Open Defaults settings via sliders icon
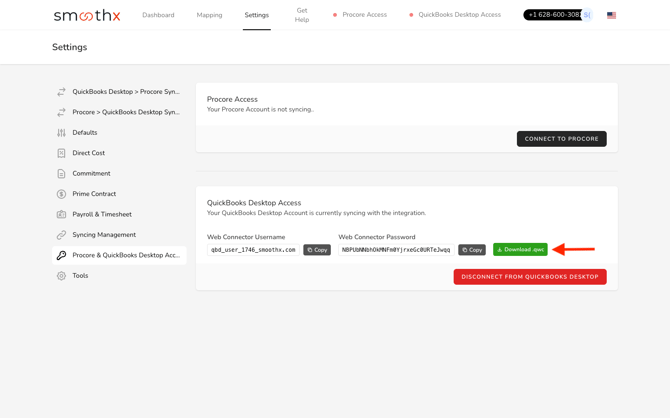 tap(61, 133)
